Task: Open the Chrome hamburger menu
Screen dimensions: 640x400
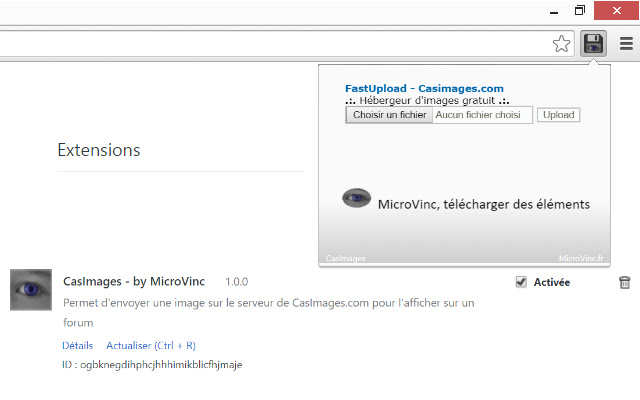Action: coord(626,43)
